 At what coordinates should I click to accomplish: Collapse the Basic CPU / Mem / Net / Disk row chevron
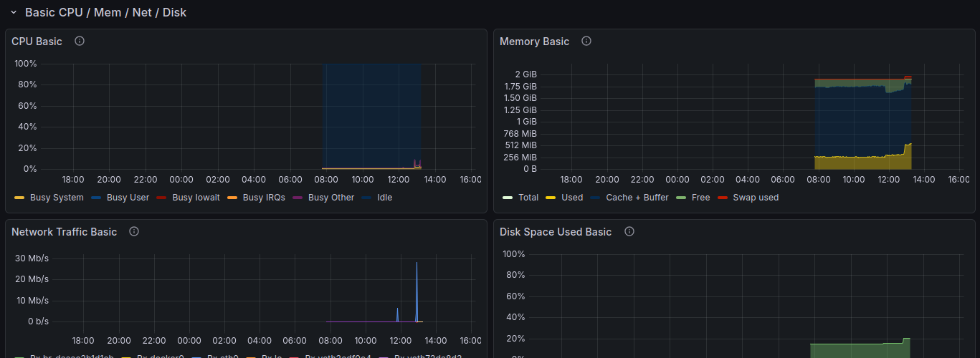(13, 12)
